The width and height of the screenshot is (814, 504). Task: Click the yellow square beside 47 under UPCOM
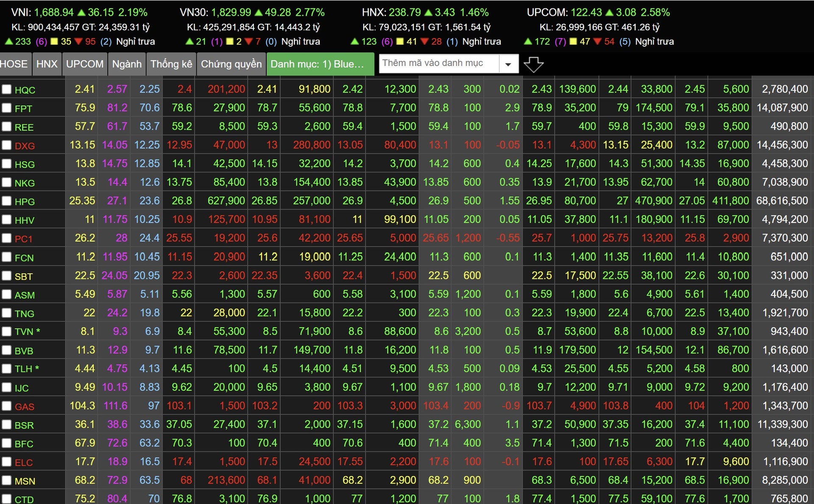573,42
